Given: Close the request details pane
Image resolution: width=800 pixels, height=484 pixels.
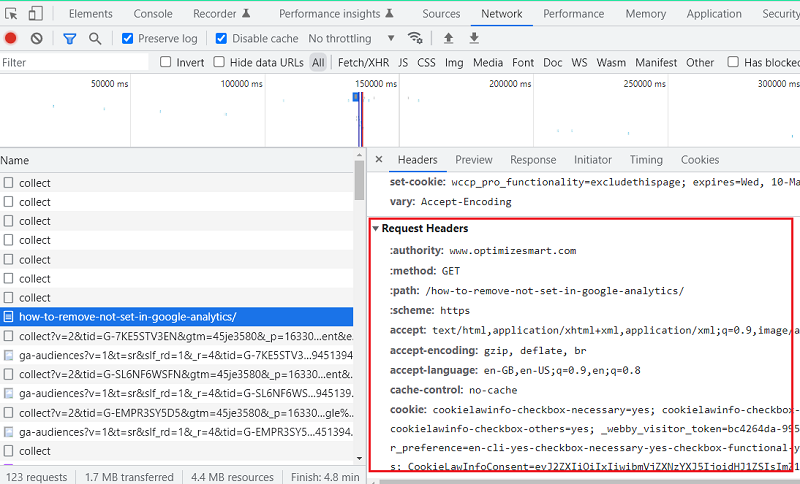Looking at the screenshot, I should pyautogui.click(x=379, y=160).
